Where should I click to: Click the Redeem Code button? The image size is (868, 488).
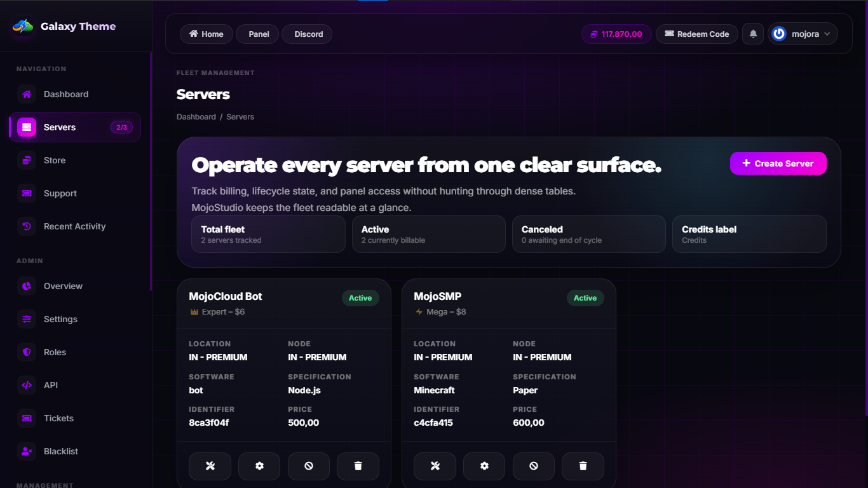(696, 34)
